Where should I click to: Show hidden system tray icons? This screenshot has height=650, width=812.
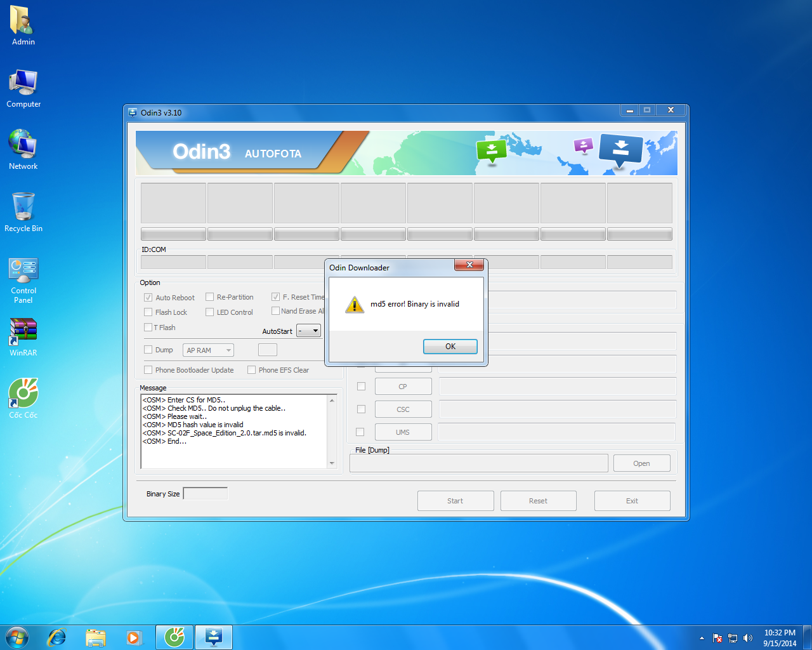point(702,638)
